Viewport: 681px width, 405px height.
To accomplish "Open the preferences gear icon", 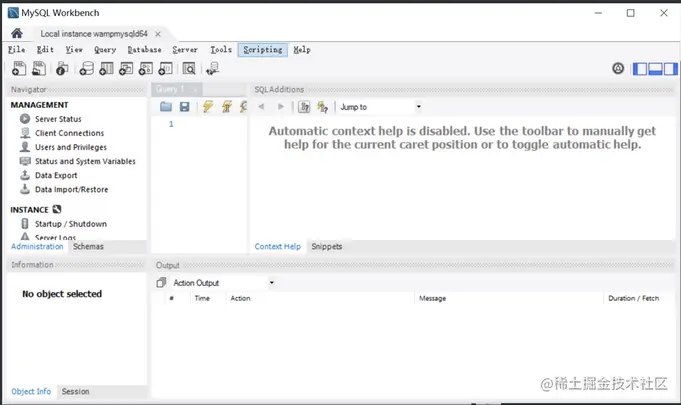I will pyautogui.click(x=618, y=68).
